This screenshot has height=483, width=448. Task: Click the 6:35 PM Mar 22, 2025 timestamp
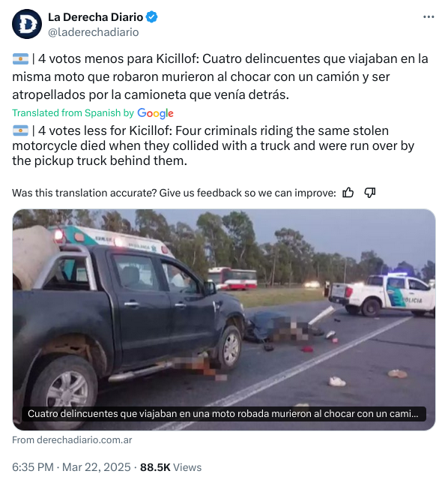(71, 467)
